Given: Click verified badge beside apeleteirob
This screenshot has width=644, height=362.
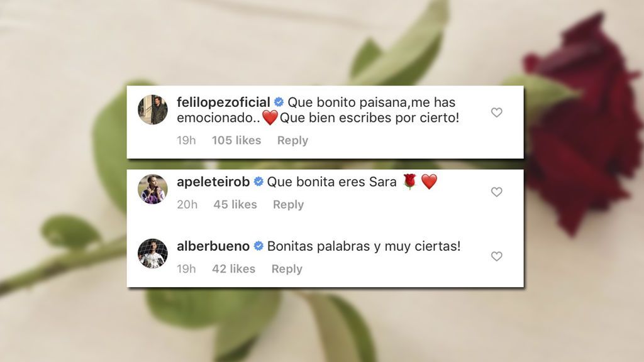Looking at the screenshot, I should click(x=258, y=182).
